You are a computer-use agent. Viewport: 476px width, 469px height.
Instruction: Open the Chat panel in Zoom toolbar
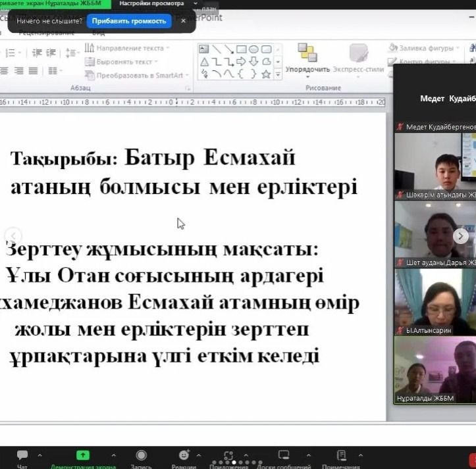click(x=22, y=455)
